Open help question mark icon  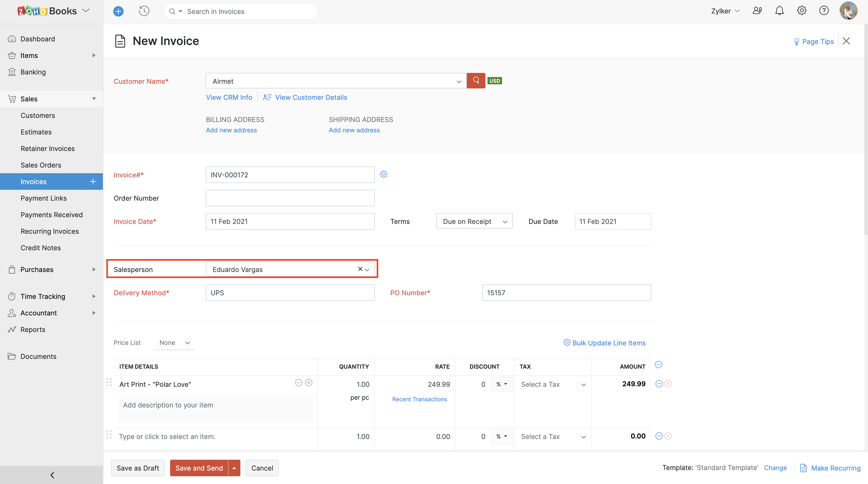coord(824,11)
